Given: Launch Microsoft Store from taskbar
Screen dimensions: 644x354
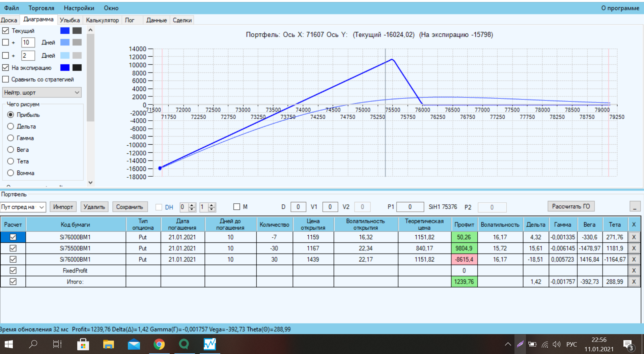Looking at the screenshot, I should (83, 344).
